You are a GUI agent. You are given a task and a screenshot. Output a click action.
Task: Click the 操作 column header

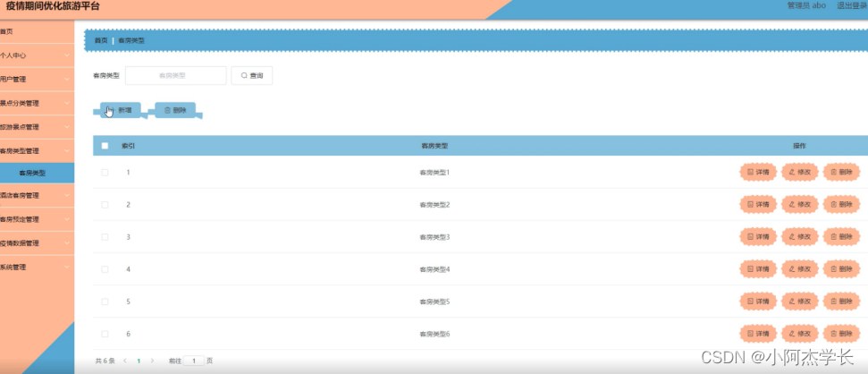pyautogui.click(x=799, y=146)
